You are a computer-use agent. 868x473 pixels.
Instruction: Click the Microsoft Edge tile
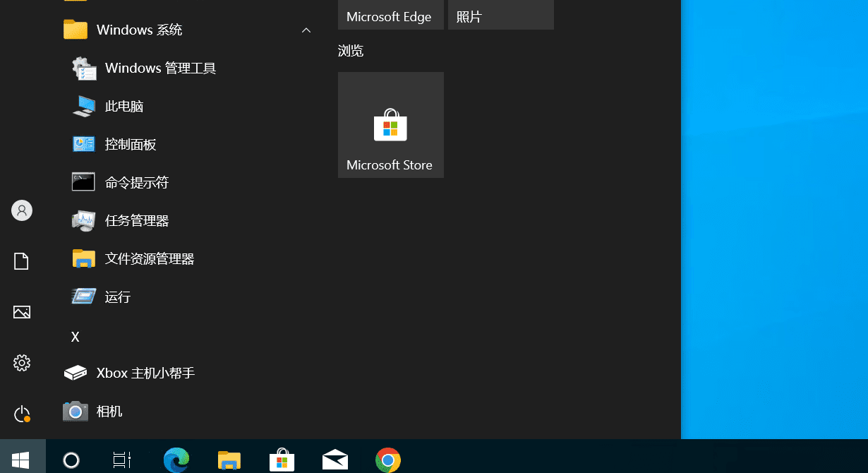390,15
